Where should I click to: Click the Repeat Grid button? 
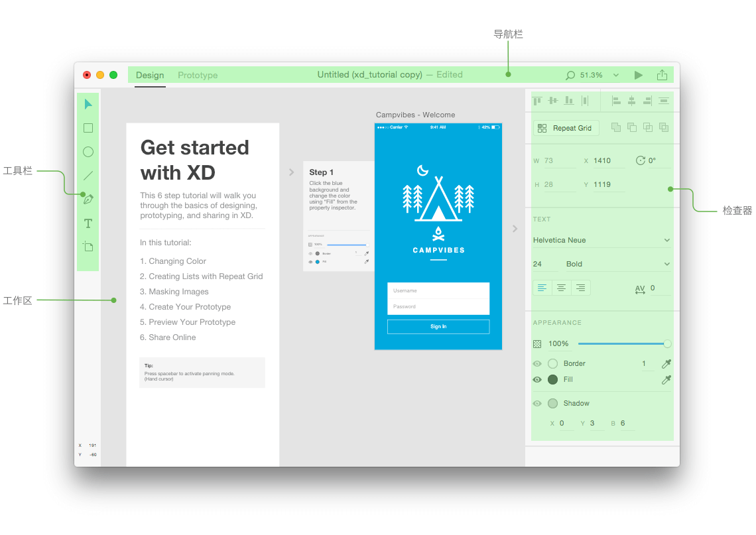[566, 127]
